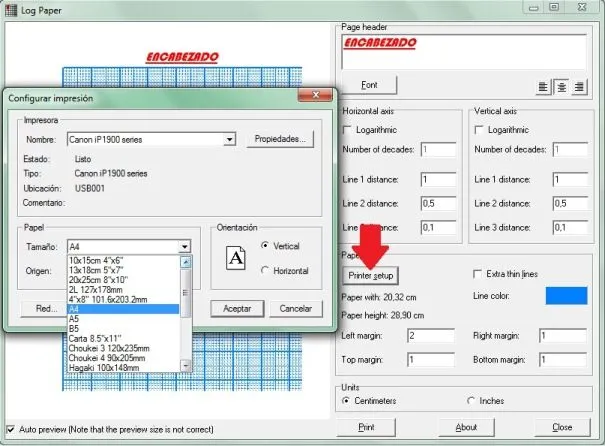Viewport: 605px width, 446px height.
Task: Select highlighted A4 in size list
Action: [123, 309]
